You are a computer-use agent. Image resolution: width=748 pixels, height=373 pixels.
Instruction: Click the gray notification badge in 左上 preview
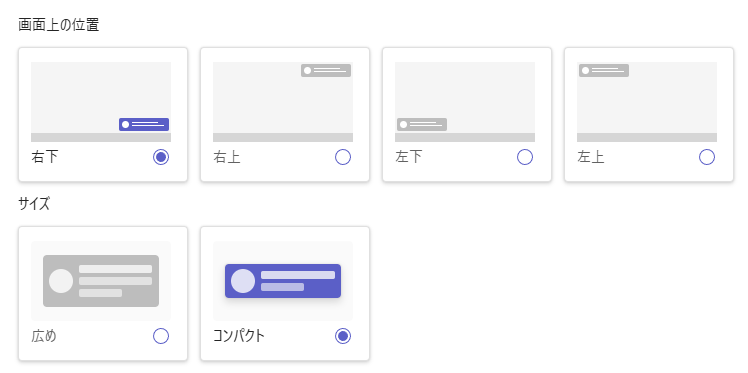click(604, 71)
